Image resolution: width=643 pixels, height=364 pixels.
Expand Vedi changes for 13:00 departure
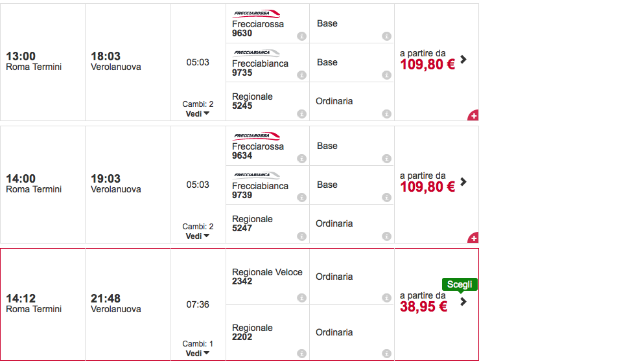pyautogui.click(x=198, y=113)
